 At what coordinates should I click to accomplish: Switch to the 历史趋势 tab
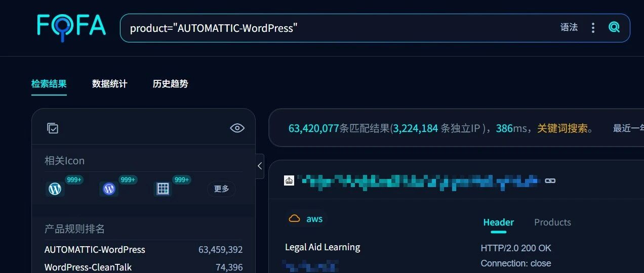pyautogui.click(x=170, y=84)
